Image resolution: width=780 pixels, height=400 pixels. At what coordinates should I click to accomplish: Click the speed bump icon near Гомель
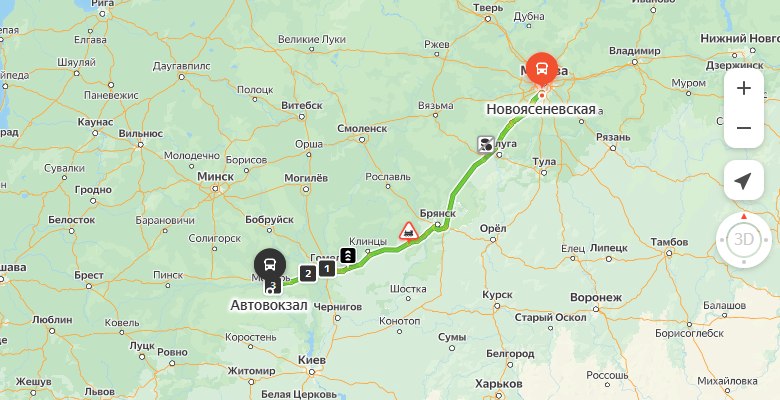(348, 255)
